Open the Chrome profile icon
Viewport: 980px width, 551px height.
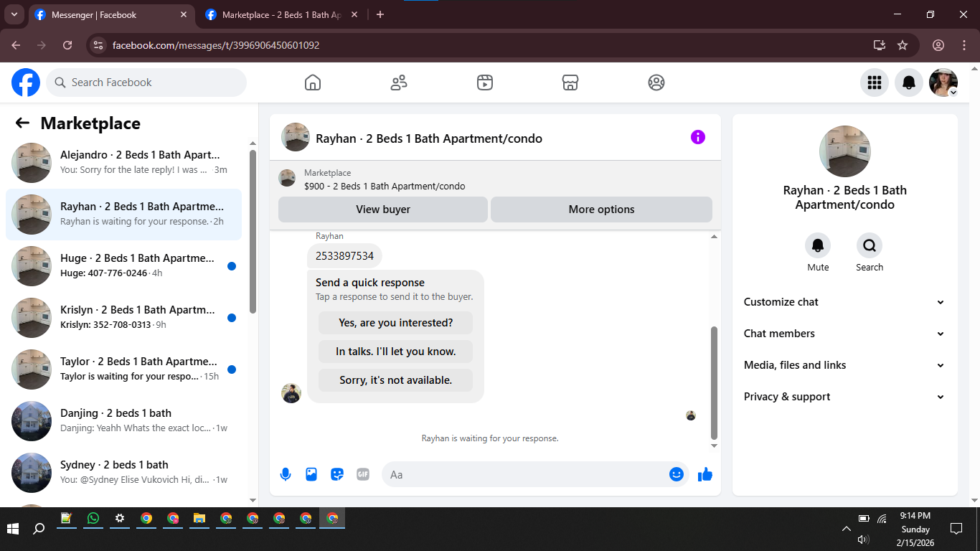tap(938, 45)
